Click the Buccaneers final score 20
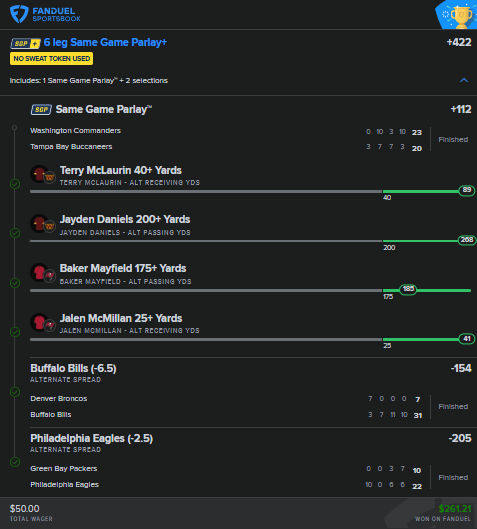Screen dimensions: 477x529 point(417,148)
